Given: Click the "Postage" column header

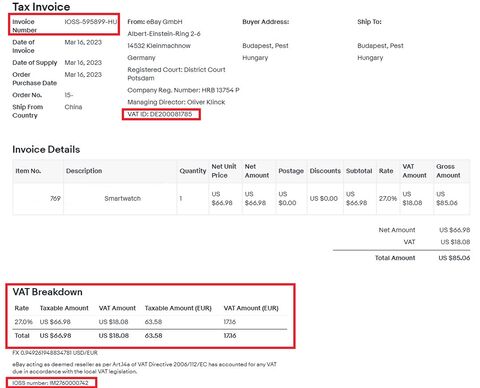Looking at the screenshot, I should (291, 171).
